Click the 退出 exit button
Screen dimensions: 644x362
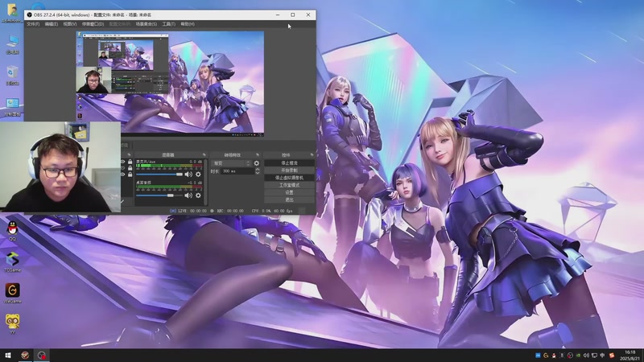pos(289,200)
